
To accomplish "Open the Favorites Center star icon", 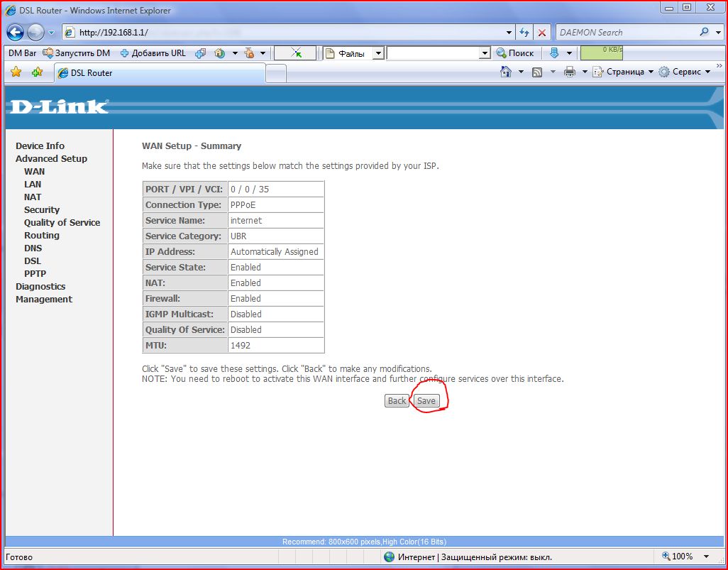I will (x=16, y=72).
